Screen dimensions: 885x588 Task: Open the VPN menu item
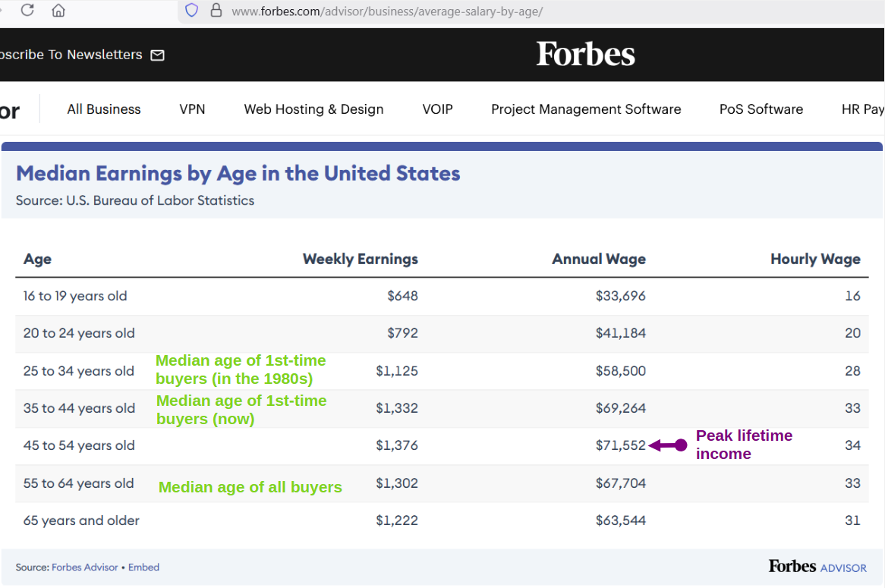(192, 109)
